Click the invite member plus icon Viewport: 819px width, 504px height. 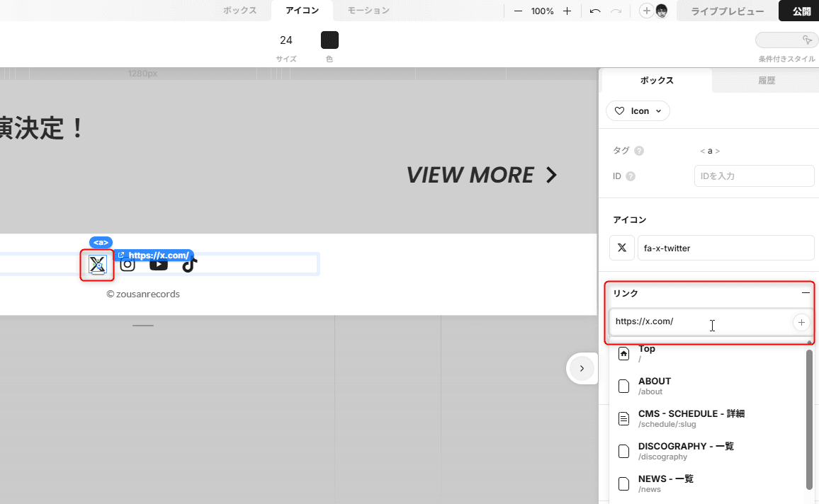[x=646, y=11]
